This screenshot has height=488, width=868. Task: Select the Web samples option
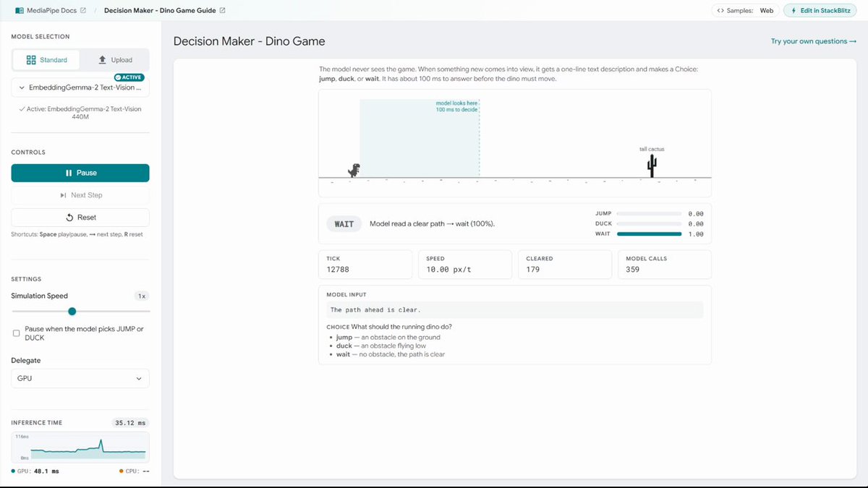(767, 11)
